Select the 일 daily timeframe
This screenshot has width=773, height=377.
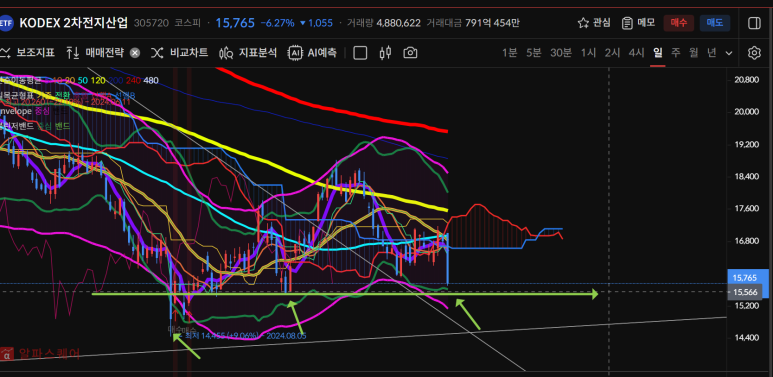658,53
